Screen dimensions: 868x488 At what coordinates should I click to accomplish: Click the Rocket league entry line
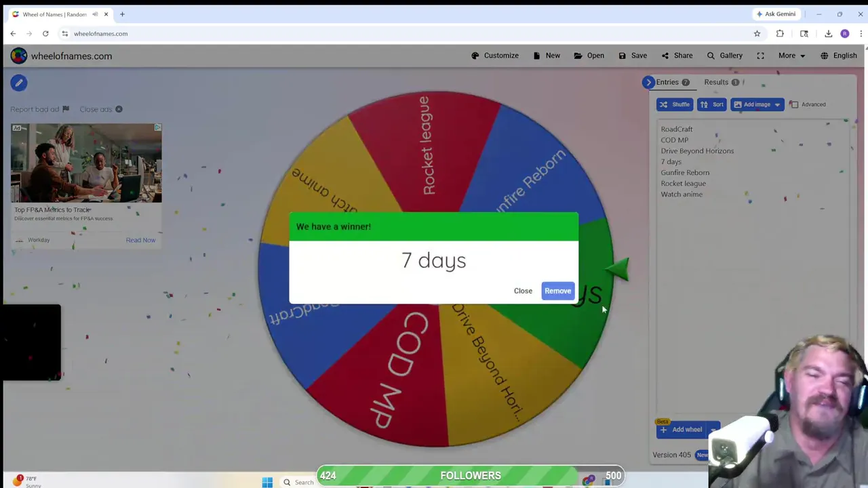click(684, 183)
